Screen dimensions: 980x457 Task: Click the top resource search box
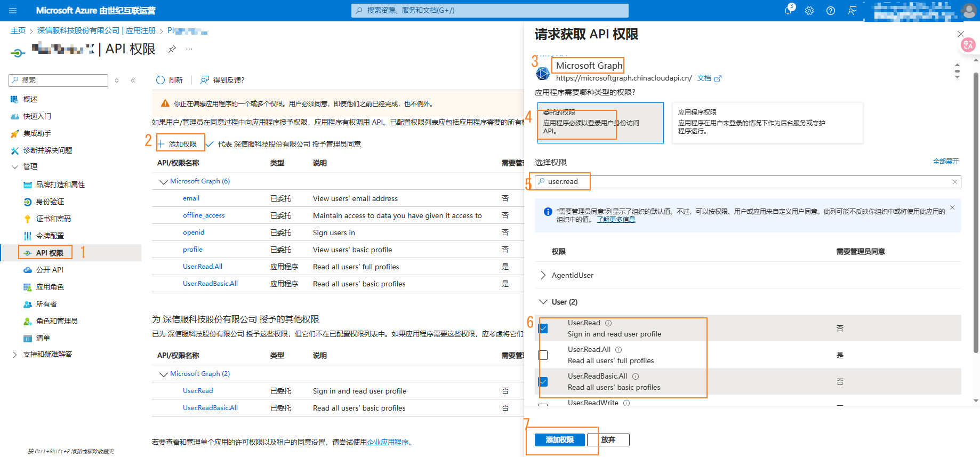489,11
